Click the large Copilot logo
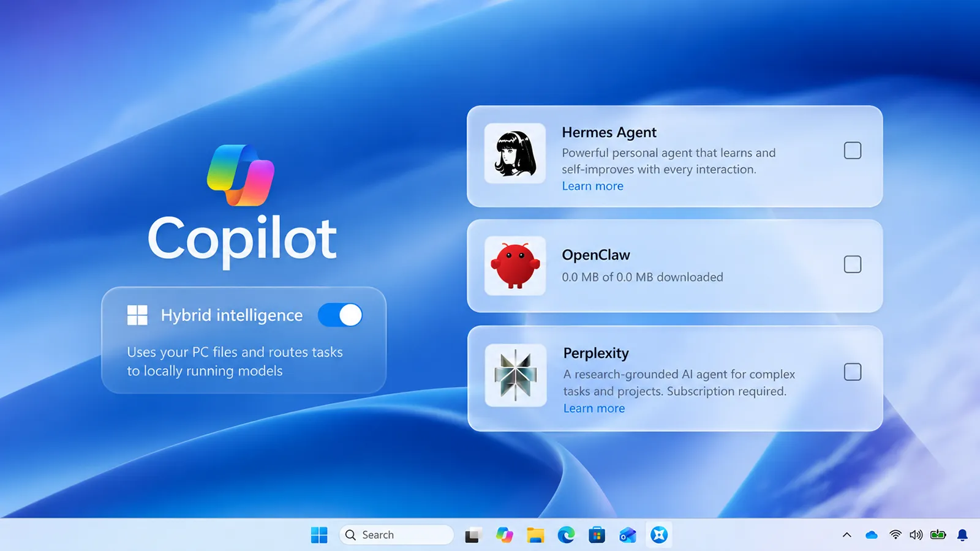Viewport: 980px width, 551px height. (241, 175)
